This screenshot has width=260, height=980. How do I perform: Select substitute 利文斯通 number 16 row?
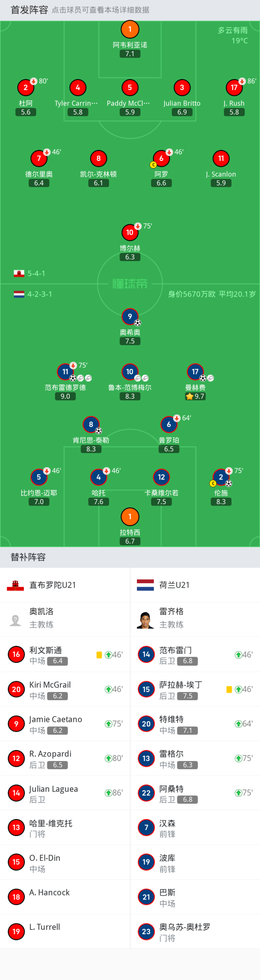tap(65, 654)
